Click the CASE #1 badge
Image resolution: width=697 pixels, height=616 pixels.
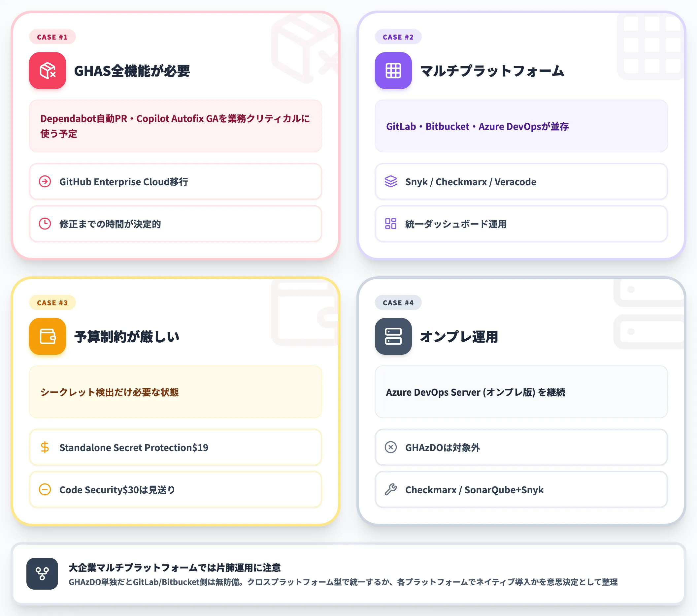click(x=52, y=37)
